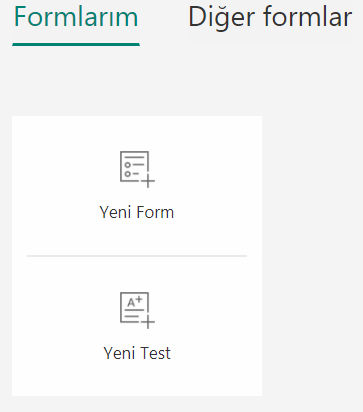Open the Diğer formlar tab

(270, 17)
